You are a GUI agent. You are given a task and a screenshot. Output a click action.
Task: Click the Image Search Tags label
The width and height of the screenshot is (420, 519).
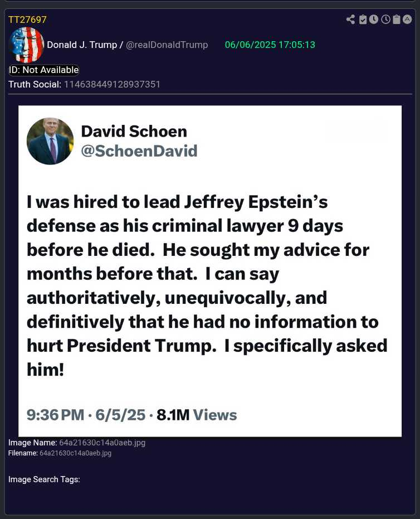pyautogui.click(x=44, y=479)
